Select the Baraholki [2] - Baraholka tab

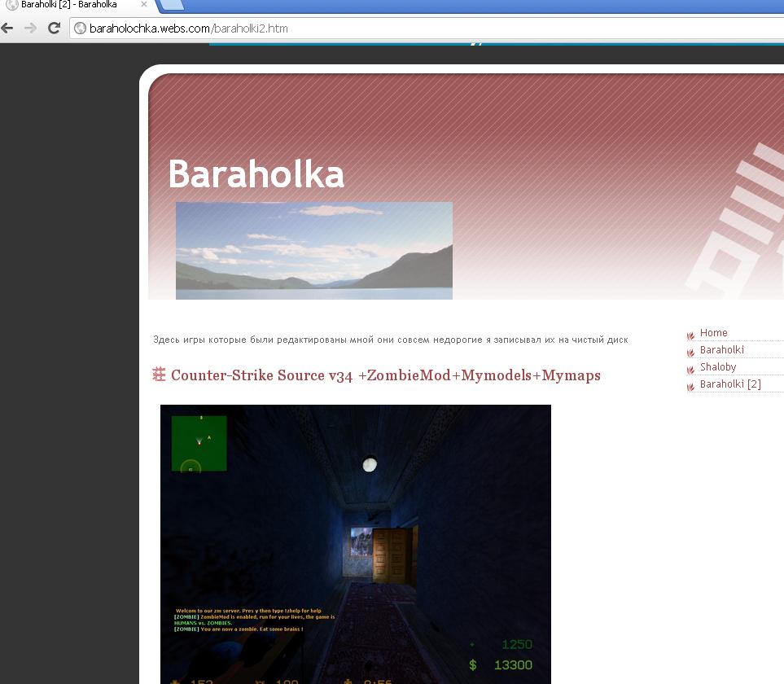pos(76,5)
